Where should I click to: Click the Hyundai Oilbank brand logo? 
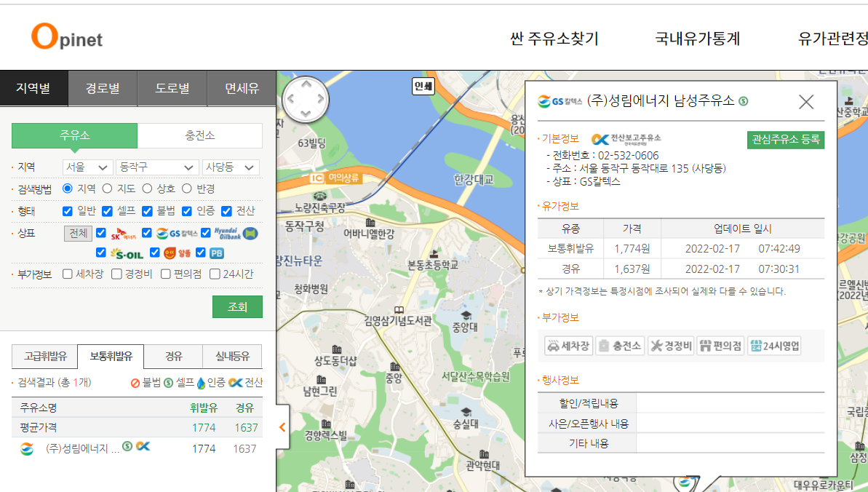tap(236, 233)
